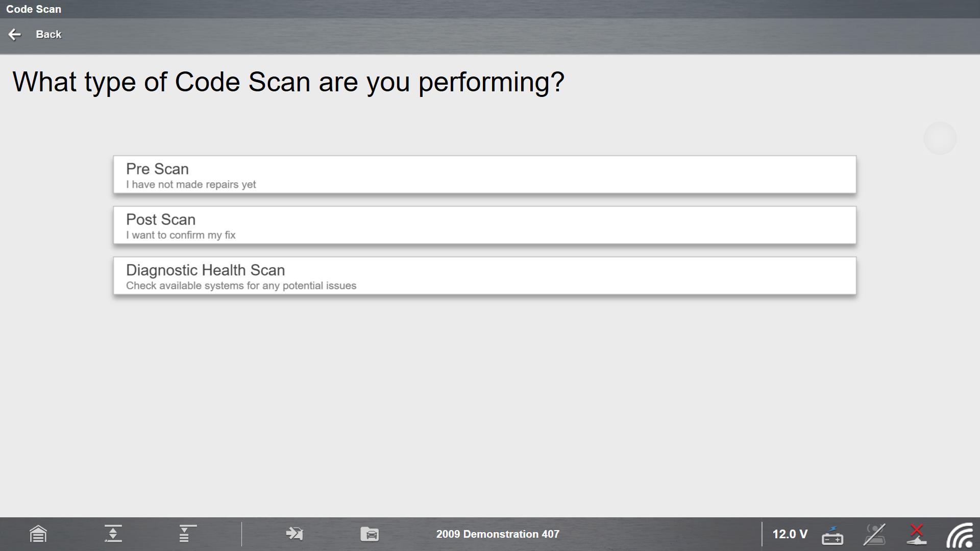Click the crossed-out technician status icon
The width and height of the screenshot is (980, 551).
click(874, 534)
